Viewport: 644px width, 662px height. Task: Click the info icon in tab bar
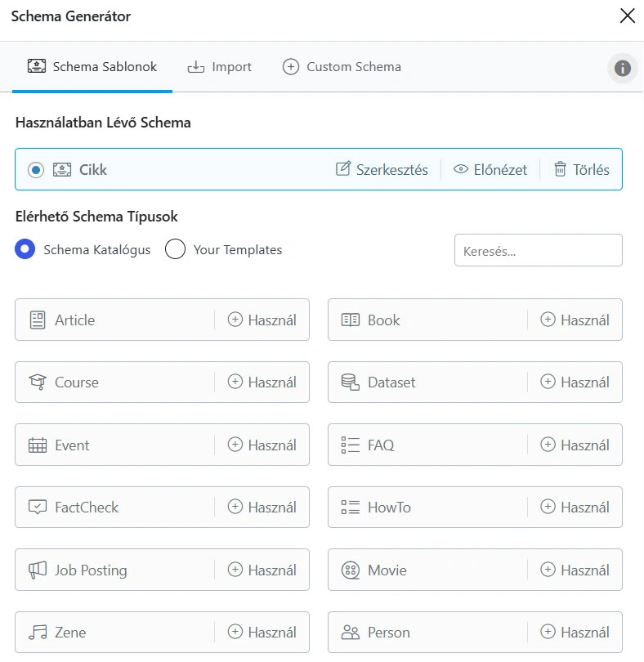[x=623, y=68]
